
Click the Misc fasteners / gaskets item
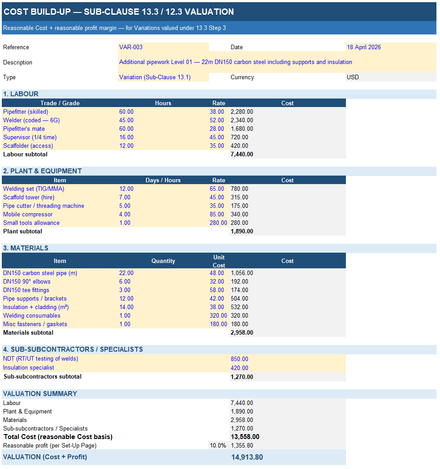tap(35, 324)
